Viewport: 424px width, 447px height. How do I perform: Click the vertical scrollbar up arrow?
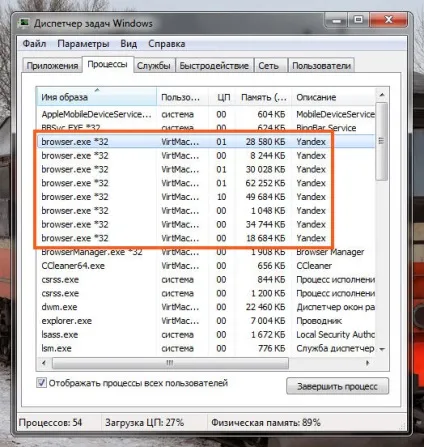pos(382,95)
